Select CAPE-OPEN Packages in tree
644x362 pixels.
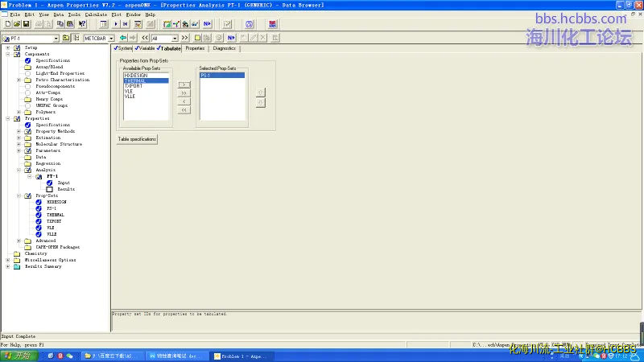tap(57, 247)
